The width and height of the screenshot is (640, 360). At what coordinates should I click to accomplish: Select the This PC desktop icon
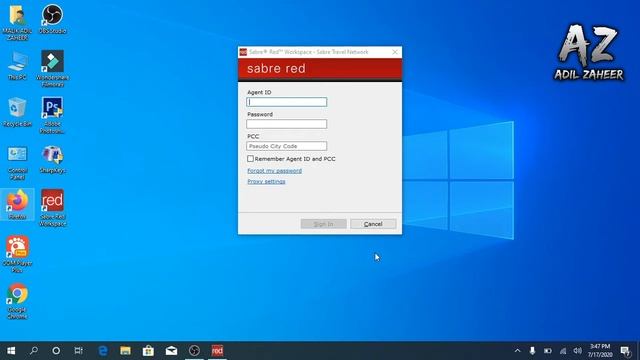pos(17,65)
